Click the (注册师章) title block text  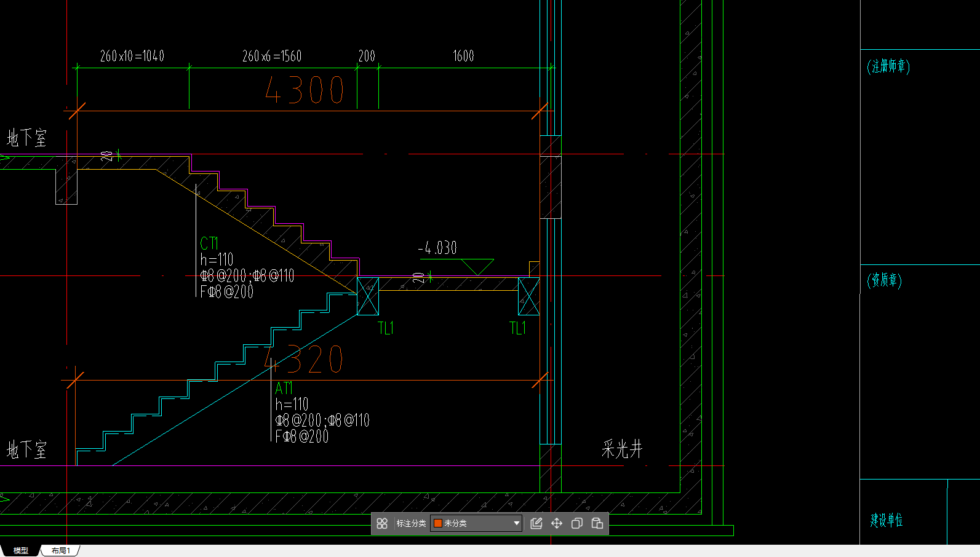click(888, 66)
